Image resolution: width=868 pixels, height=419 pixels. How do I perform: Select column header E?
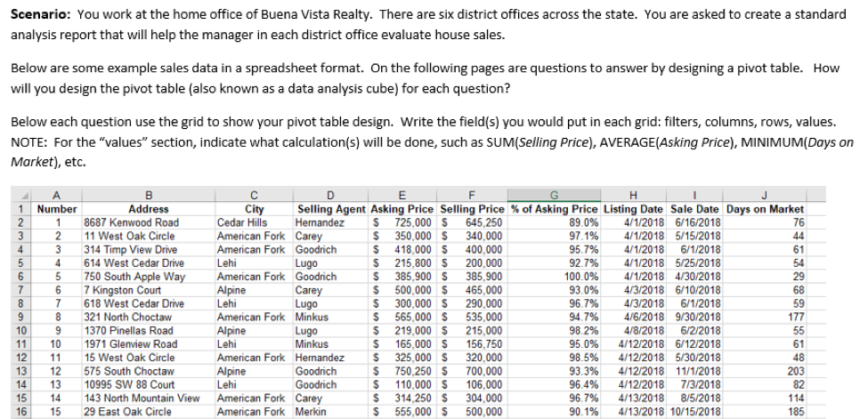[x=402, y=195]
